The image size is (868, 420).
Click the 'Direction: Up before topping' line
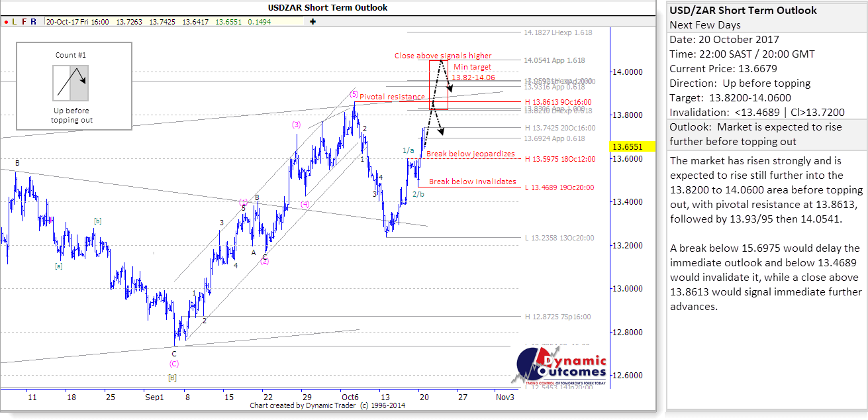[740, 83]
